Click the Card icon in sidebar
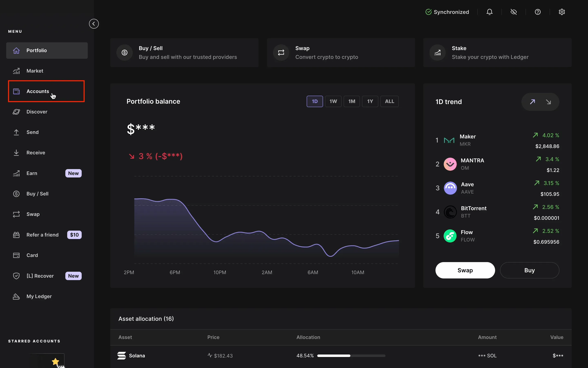Screen dimensions: 588x368 pos(16,255)
